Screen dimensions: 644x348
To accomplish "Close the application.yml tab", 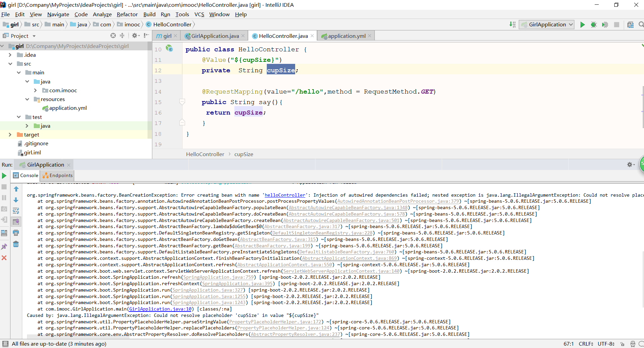I will (370, 36).
